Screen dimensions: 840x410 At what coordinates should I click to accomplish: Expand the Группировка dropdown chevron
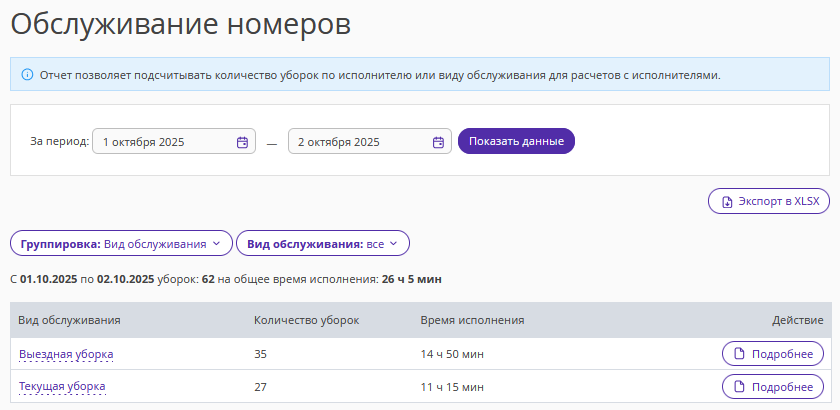(216, 243)
